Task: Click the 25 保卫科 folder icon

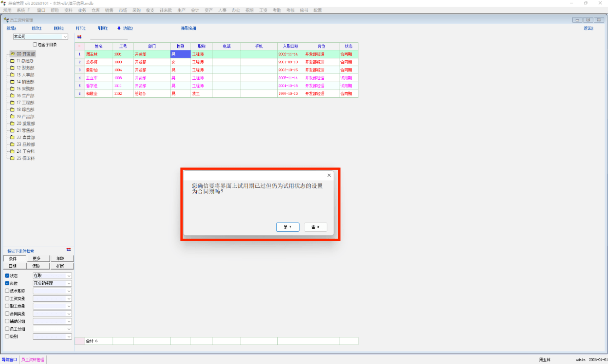Action: click(12, 158)
